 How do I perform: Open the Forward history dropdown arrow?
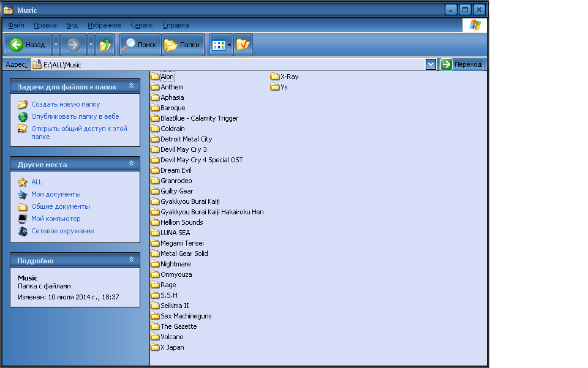(91, 45)
